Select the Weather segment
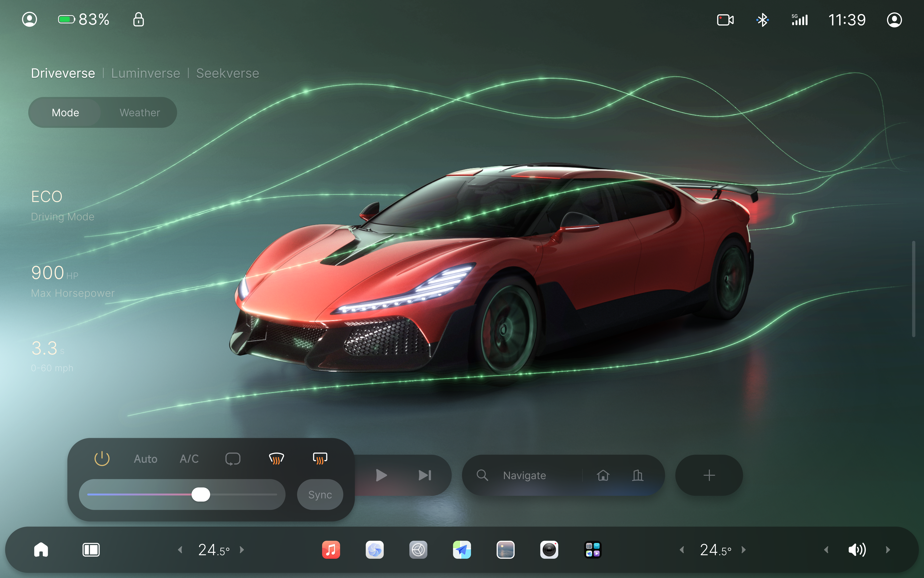 (140, 112)
